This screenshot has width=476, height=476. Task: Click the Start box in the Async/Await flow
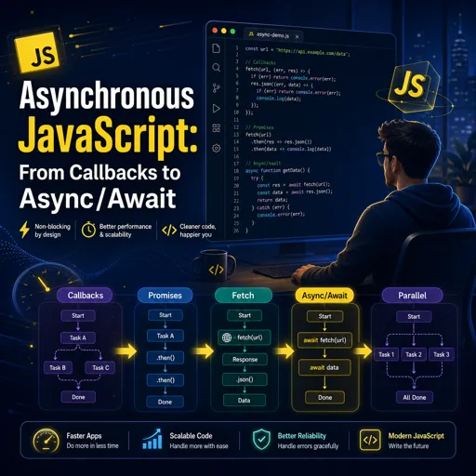click(324, 316)
